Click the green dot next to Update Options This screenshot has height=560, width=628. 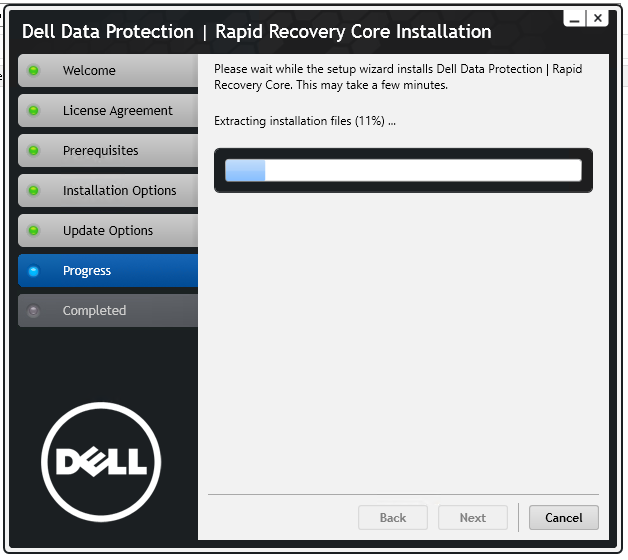tap(34, 231)
